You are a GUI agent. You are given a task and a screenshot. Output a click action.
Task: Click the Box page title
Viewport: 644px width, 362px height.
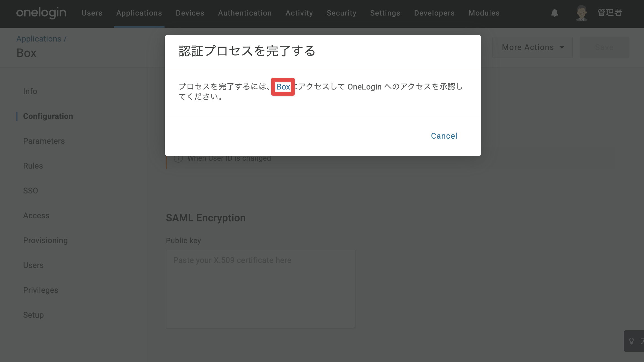(27, 53)
